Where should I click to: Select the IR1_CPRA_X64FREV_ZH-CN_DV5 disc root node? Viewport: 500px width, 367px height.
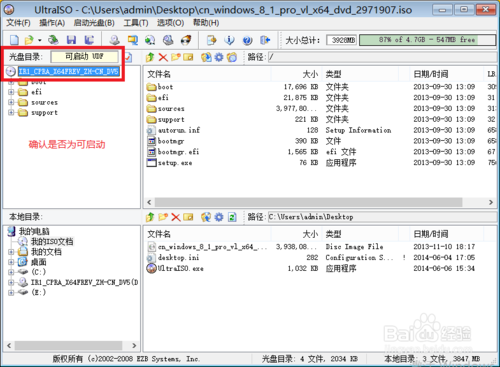click(x=68, y=71)
